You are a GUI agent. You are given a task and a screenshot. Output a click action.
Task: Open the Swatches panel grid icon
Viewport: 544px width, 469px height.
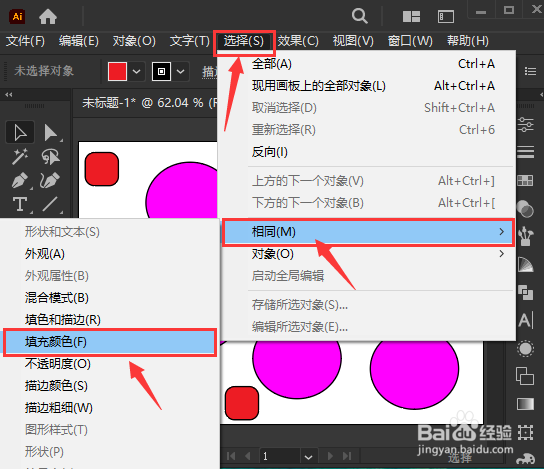coord(526,180)
